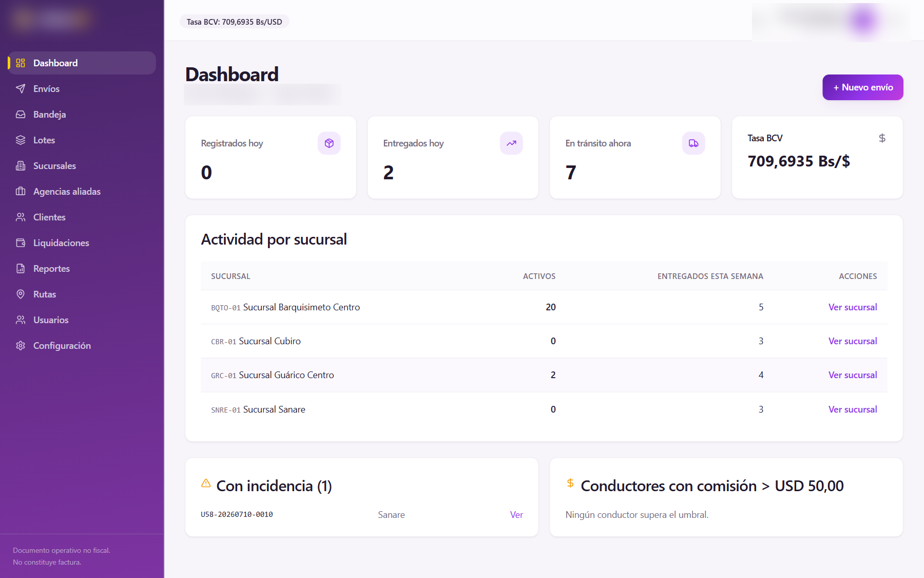Image resolution: width=924 pixels, height=578 pixels.
Task: Click the Bandeja inbox icon
Action: [21, 114]
